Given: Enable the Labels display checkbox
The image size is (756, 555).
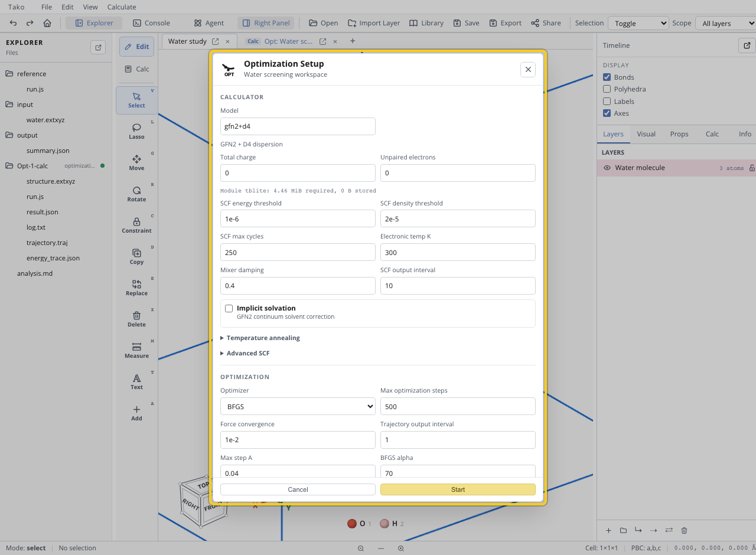Looking at the screenshot, I should (607, 102).
